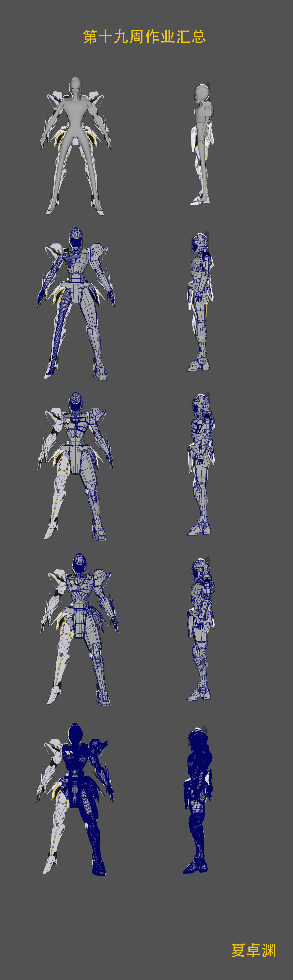Select the dense dark-blue front-view model
The width and height of the screenshot is (293, 980).
[75, 799]
